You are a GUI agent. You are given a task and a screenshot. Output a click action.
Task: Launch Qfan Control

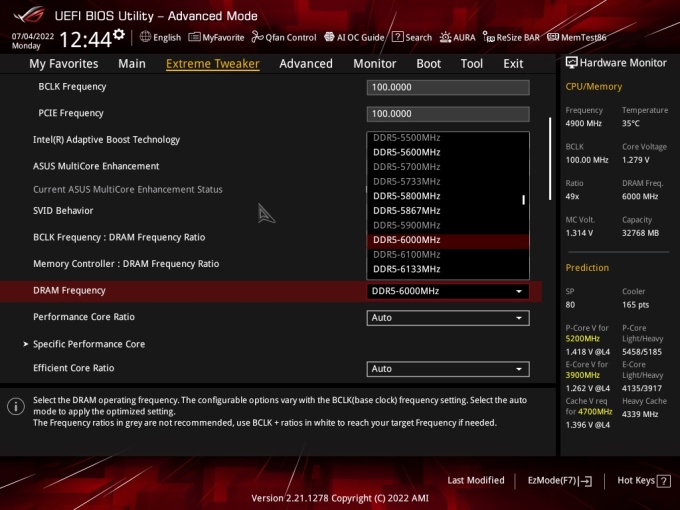[x=284, y=37]
